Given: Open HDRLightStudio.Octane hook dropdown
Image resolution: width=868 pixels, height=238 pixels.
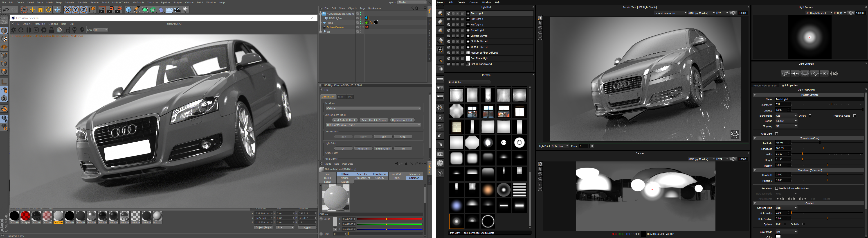Looking at the screenshot, I should (373, 125).
